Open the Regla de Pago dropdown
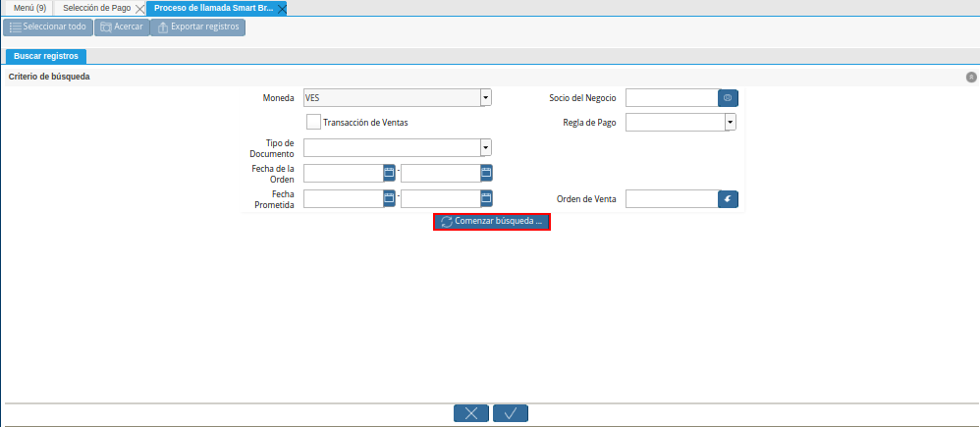 pyautogui.click(x=730, y=123)
